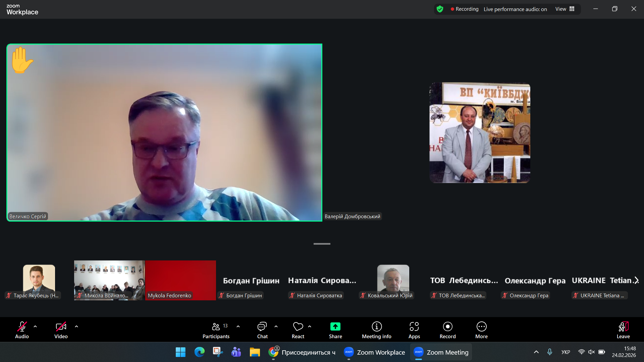
Task: Open Meeting info icon
Action: point(376,326)
